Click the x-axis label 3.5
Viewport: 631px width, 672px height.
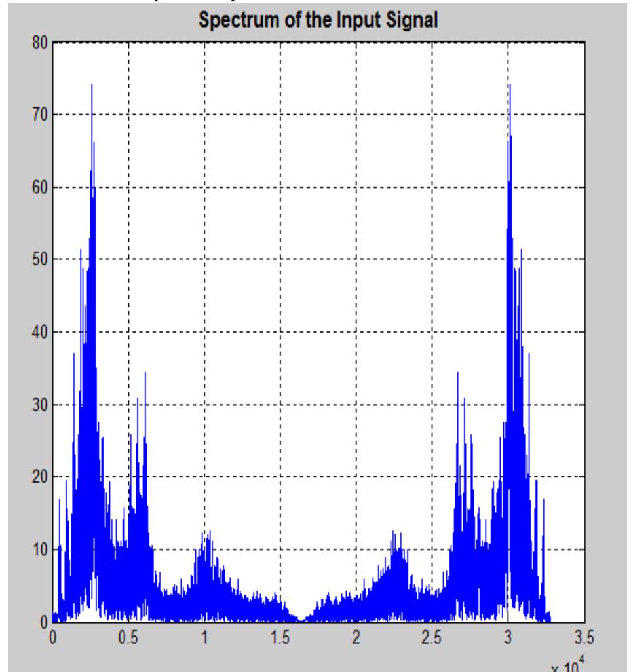(584, 638)
